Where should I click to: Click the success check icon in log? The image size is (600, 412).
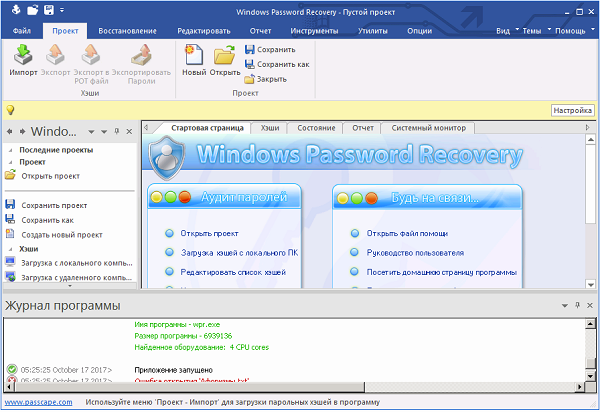12,370
